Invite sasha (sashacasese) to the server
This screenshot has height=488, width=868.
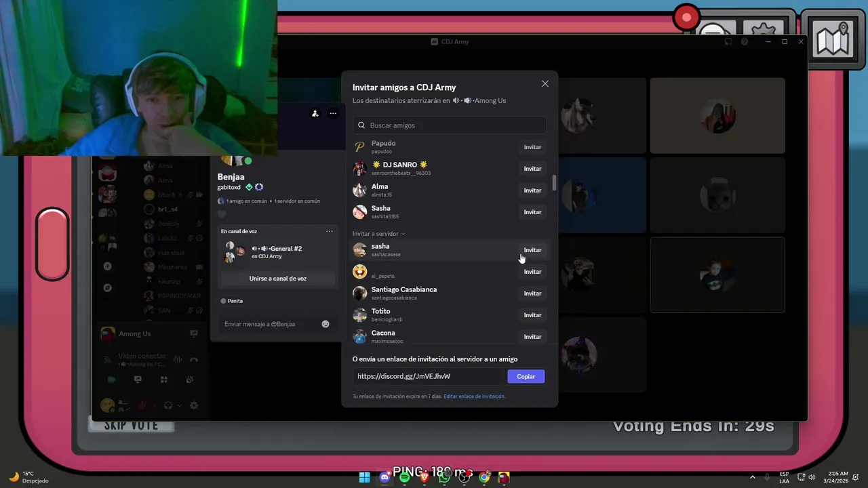(x=532, y=250)
